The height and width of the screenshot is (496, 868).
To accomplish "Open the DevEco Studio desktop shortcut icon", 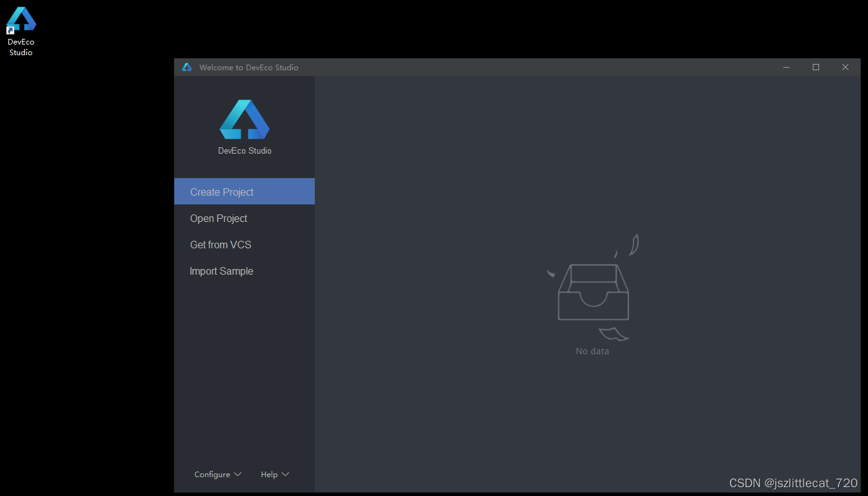I will click(21, 31).
